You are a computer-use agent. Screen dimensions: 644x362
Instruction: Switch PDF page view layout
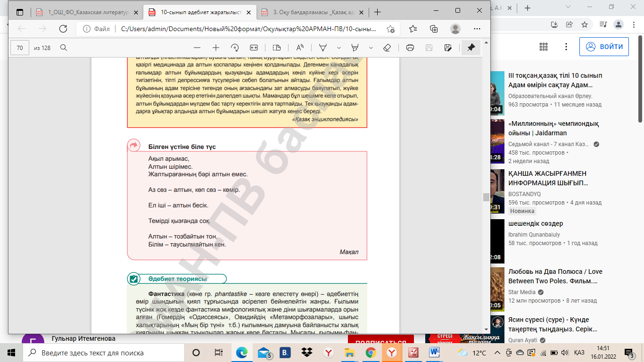[x=277, y=48]
